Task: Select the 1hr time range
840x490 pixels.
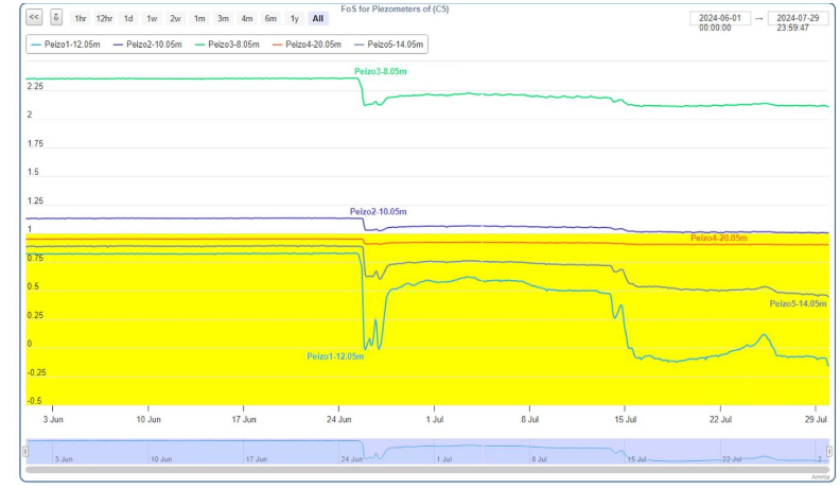Action: 80,19
